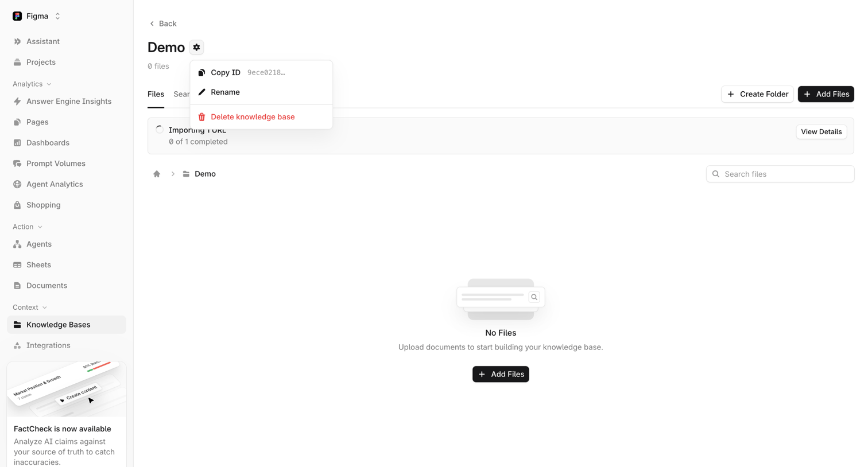Click the "0 files" count text

158,66
